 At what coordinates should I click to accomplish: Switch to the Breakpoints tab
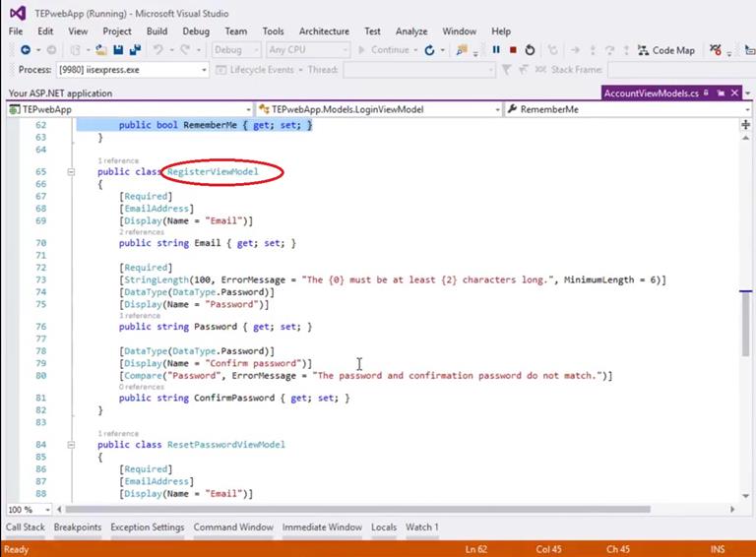(x=78, y=527)
